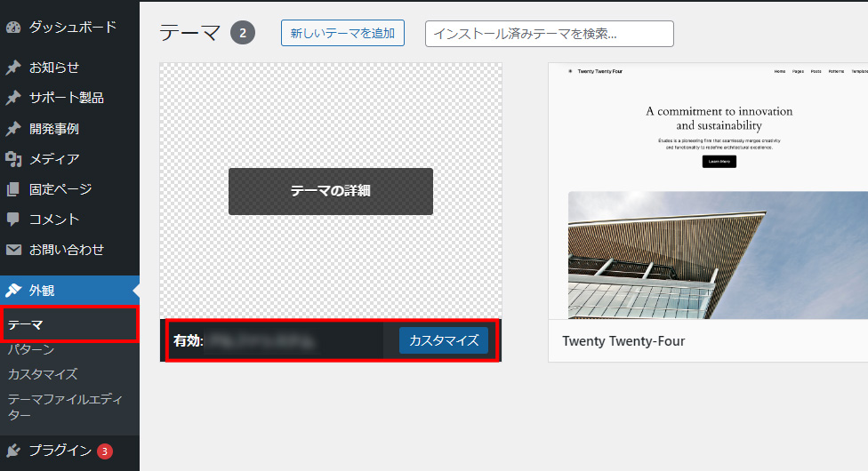Click the pin icon beside 開発事例
Viewport: 868px width, 471px height.
point(13,129)
